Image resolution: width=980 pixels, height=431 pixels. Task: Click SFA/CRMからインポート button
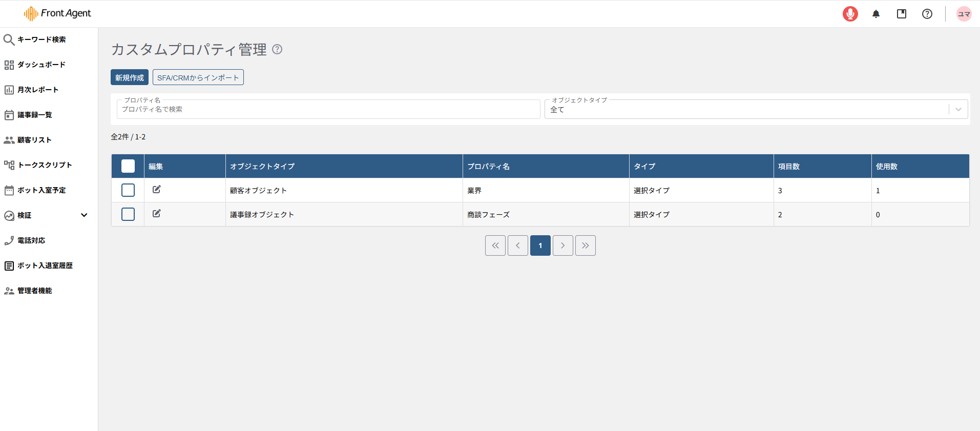(198, 77)
